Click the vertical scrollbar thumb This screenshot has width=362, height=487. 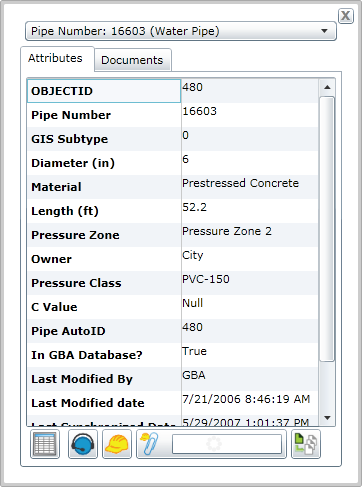point(327,229)
